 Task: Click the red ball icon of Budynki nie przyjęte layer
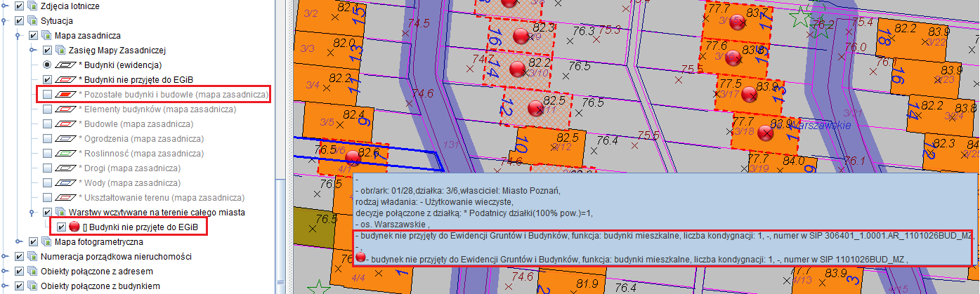click(x=74, y=227)
